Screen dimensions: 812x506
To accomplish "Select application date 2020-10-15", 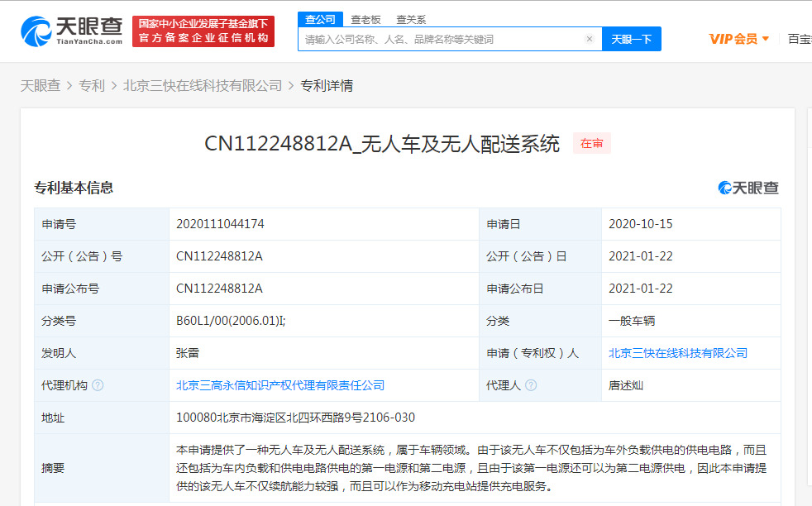I will pos(641,224).
